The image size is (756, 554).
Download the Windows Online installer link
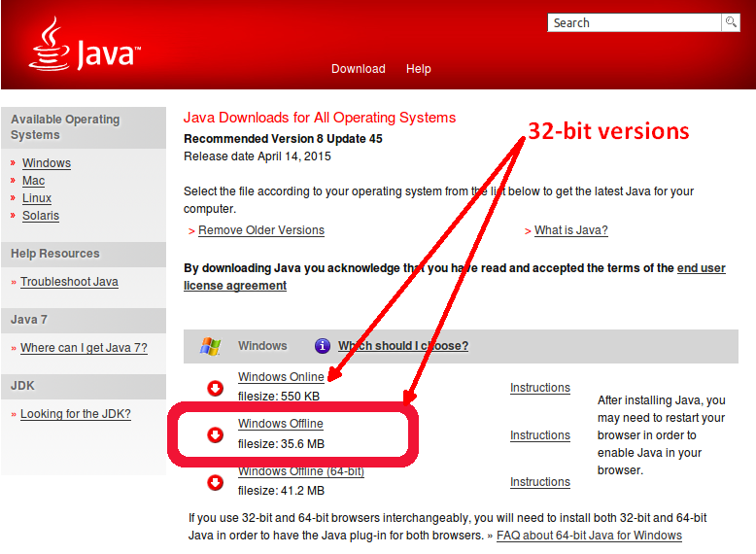click(x=281, y=376)
